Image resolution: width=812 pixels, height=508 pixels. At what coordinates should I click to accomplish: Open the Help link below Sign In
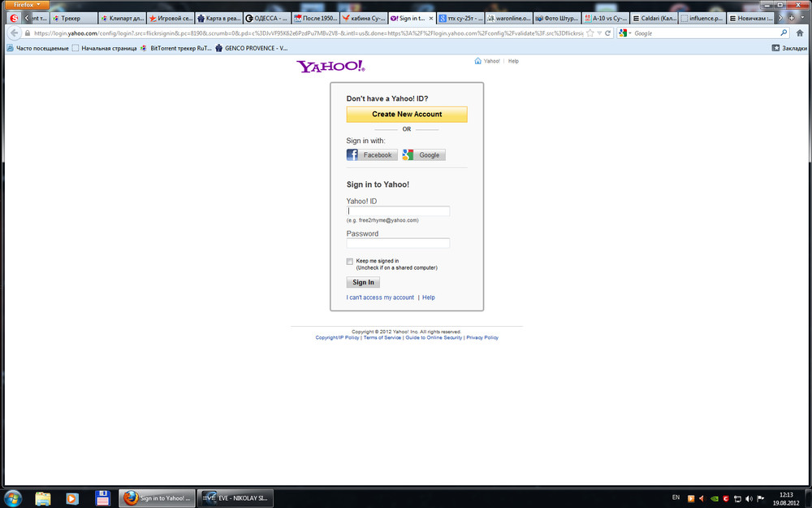tap(428, 297)
